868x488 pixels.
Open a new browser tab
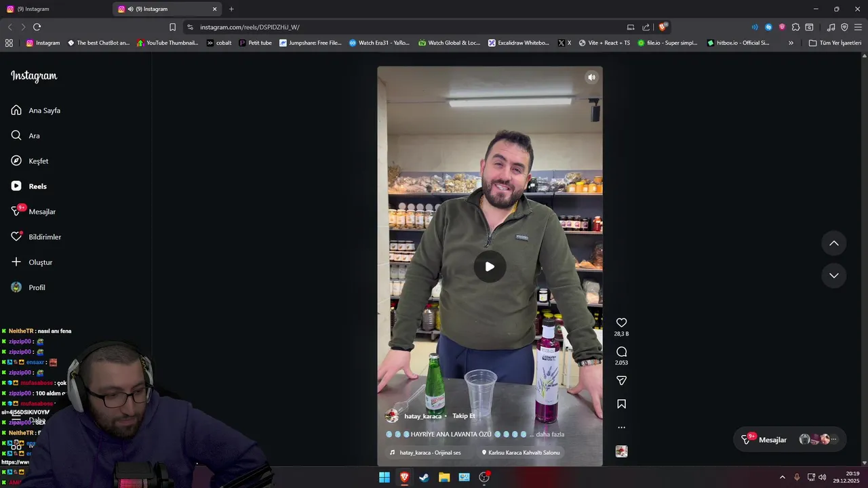click(x=231, y=9)
